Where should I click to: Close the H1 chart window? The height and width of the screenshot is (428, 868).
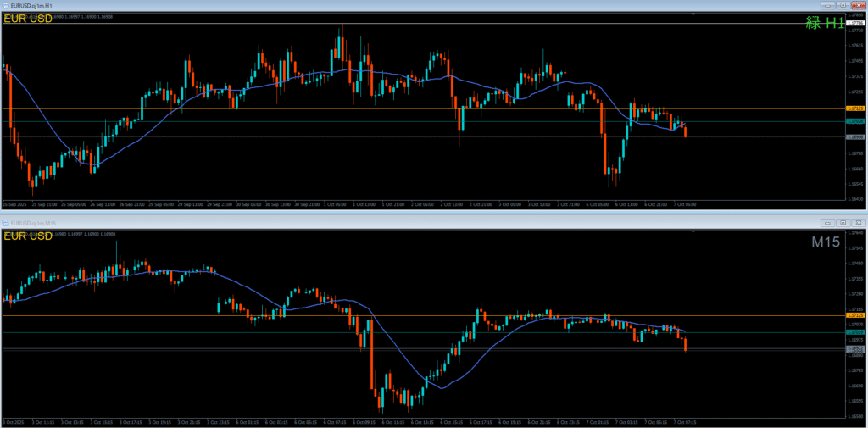[858, 6]
